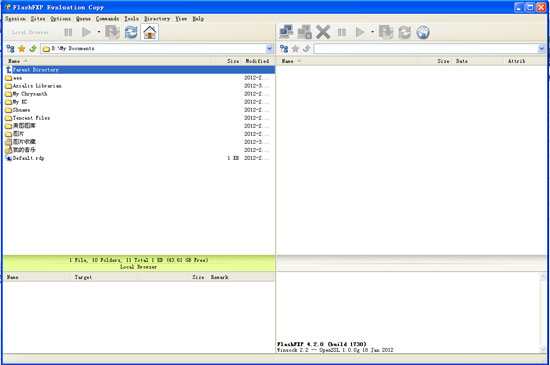Open the Commands menu

click(107, 19)
